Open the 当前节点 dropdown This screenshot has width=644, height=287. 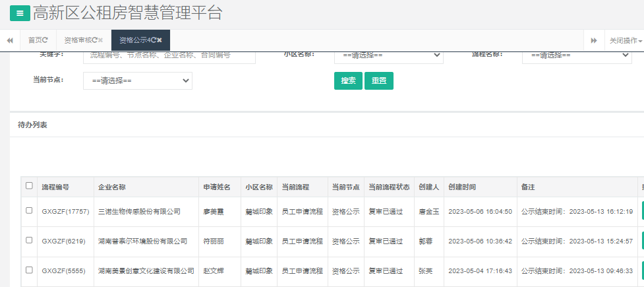pyautogui.click(x=137, y=80)
